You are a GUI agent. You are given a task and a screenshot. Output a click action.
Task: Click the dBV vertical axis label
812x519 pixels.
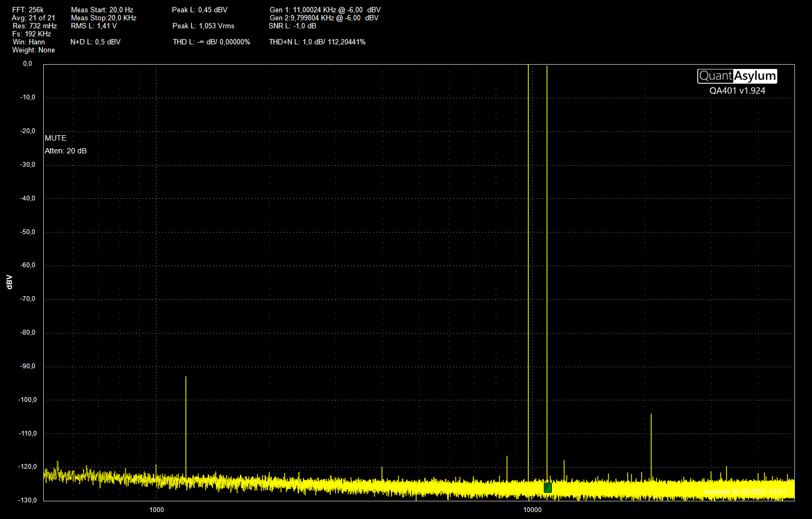[x=9, y=282]
